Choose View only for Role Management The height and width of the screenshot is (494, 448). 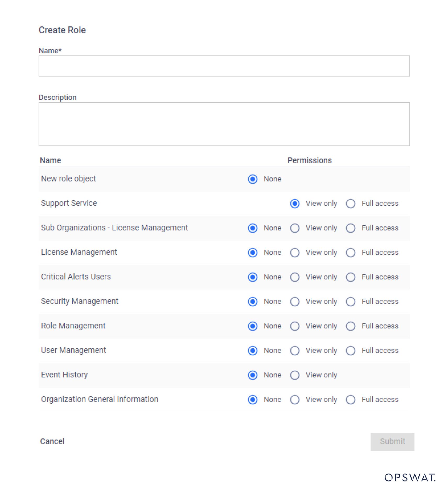pyautogui.click(x=295, y=326)
